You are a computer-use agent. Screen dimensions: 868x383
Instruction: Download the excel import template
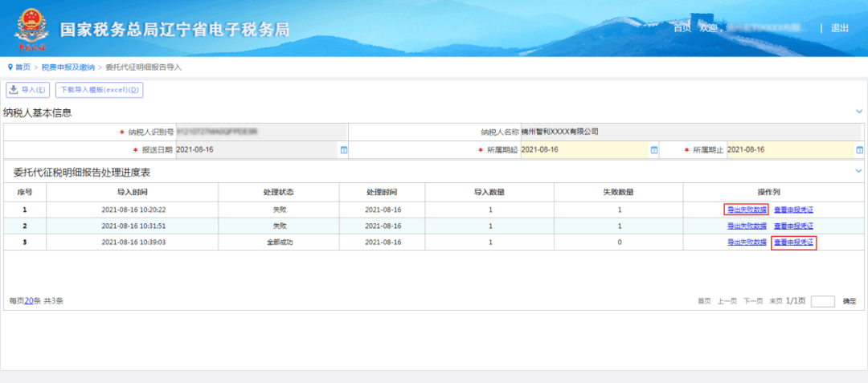(99, 90)
